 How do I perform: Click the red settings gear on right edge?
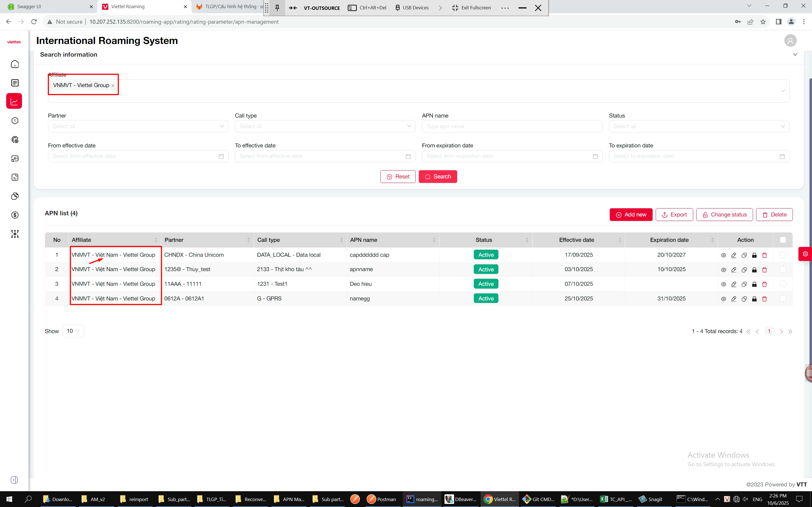point(805,254)
